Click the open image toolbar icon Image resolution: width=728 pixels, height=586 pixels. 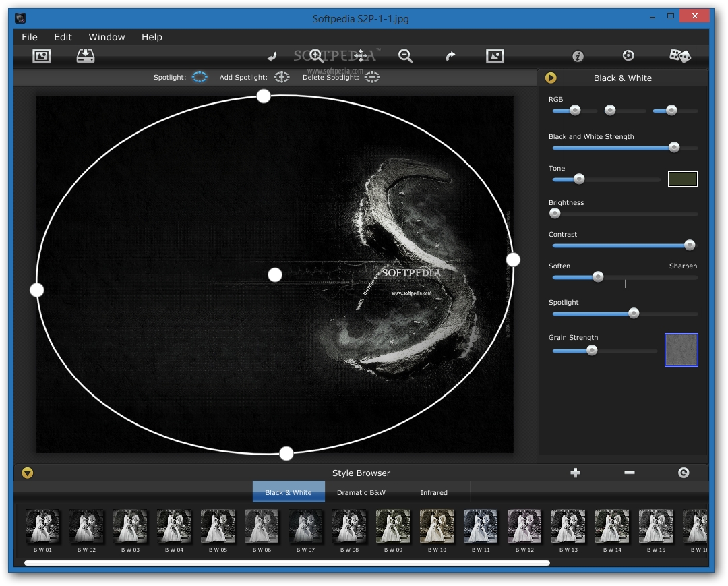pos(41,56)
